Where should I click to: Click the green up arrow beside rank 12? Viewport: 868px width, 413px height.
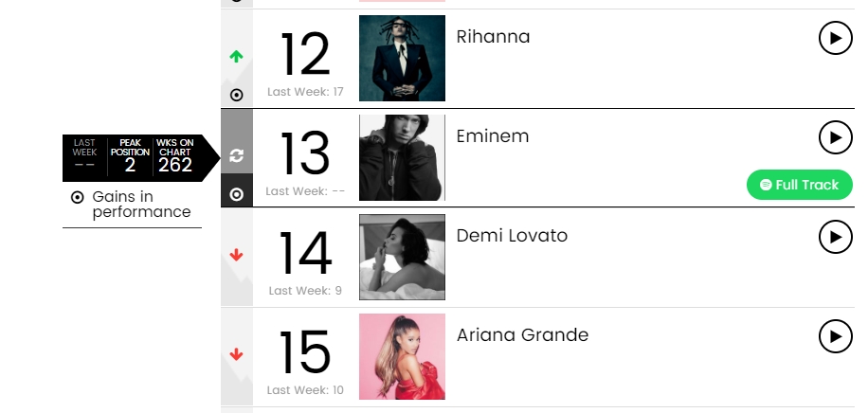[237, 57]
